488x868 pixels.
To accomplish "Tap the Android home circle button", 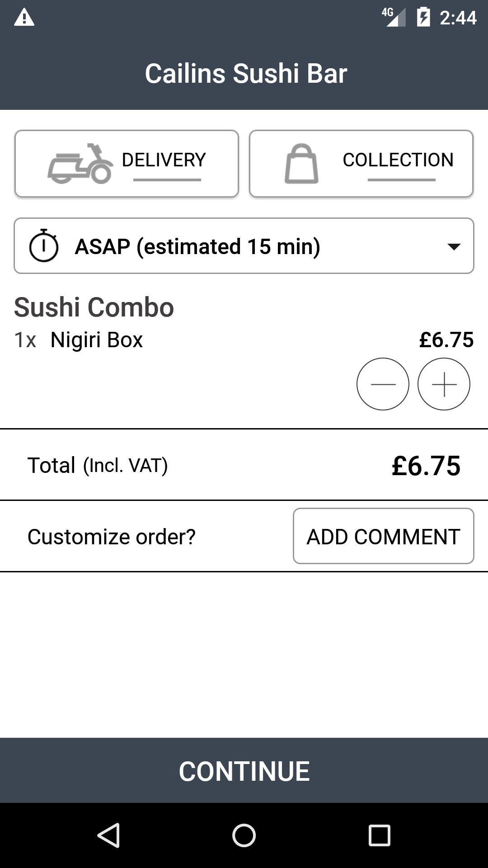I will click(244, 835).
